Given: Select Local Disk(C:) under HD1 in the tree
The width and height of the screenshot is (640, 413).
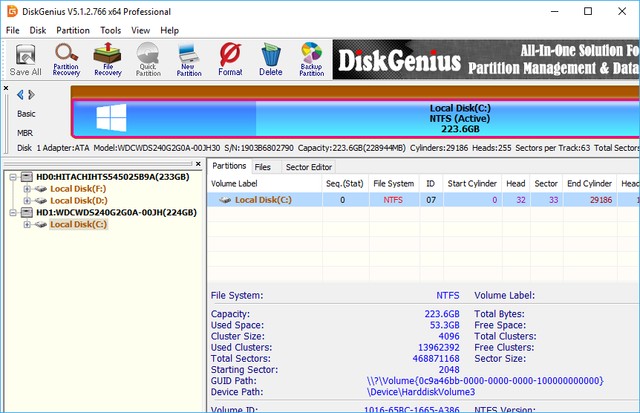Looking at the screenshot, I should 78,224.
